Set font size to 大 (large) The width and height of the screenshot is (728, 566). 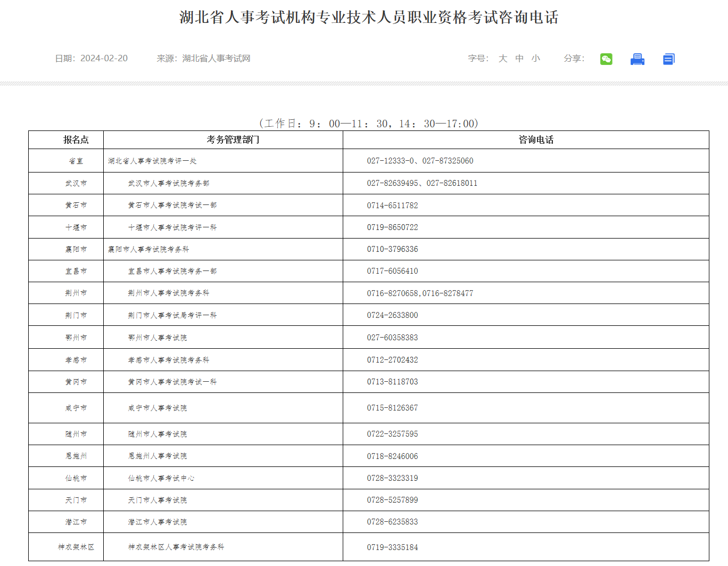click(x=503, y=59)
